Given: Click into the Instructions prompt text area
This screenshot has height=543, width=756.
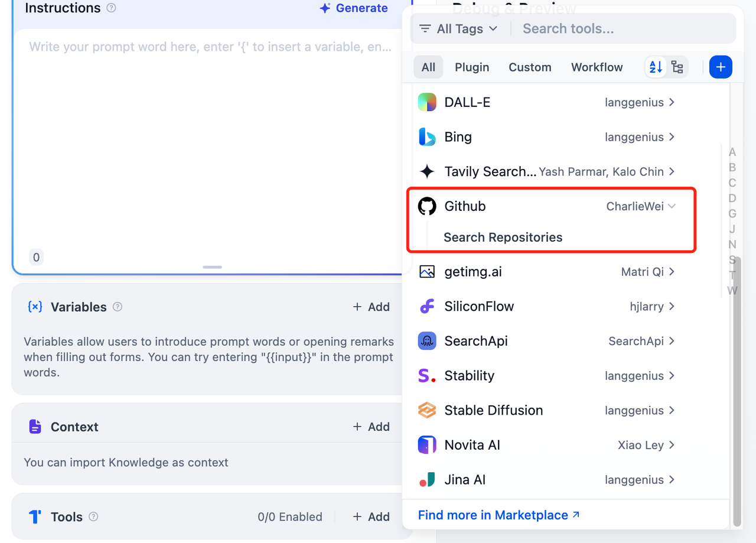Looking at the screenshot, I should click(211, 142).
